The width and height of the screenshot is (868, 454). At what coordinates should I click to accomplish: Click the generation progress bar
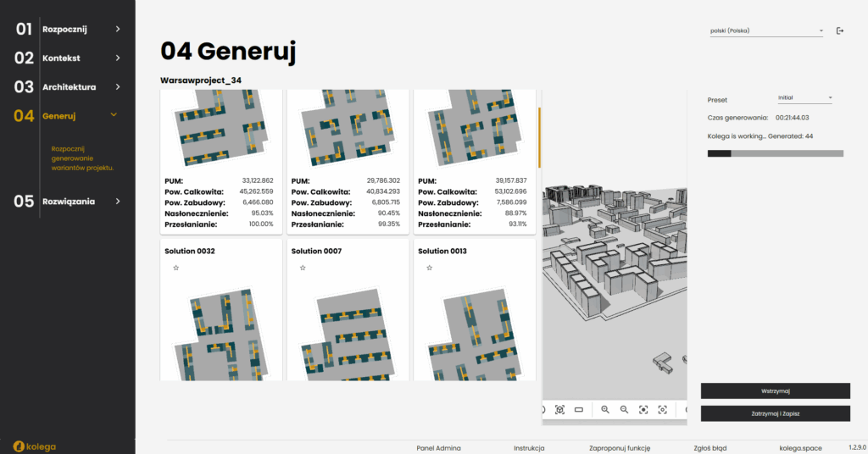pyautogui.click(x=775, y=153)
